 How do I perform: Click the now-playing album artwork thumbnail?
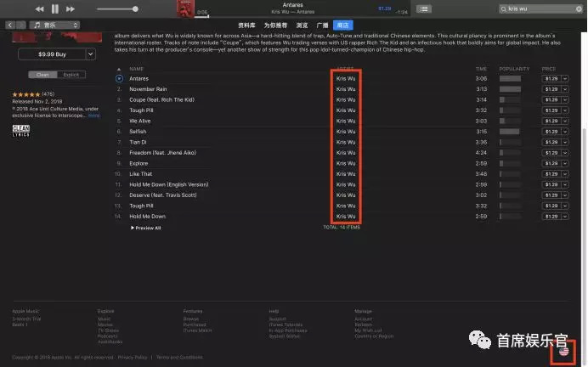point(185,8)
